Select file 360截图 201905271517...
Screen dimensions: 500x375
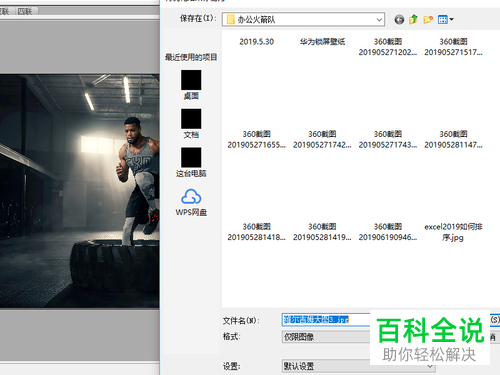[x=453, y=47]
